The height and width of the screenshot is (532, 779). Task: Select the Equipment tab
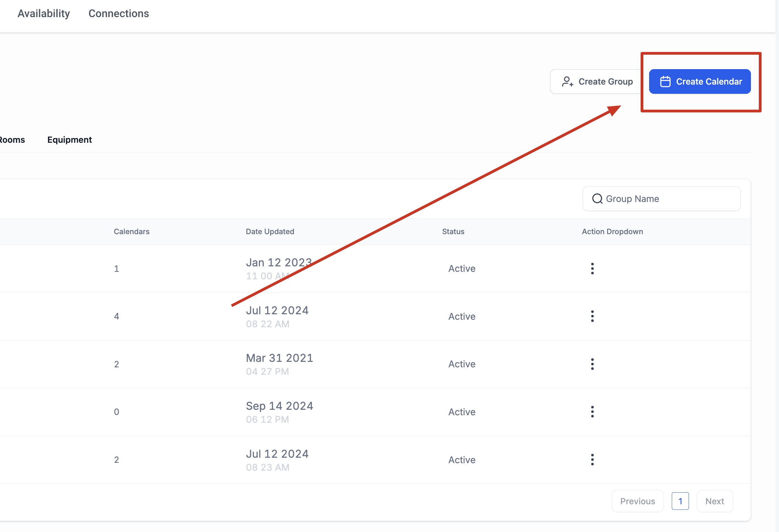70,140
